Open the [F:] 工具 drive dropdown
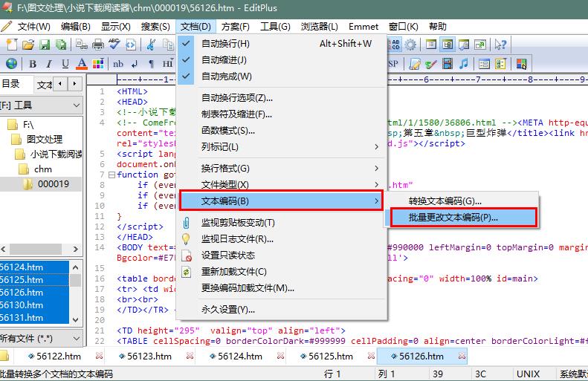 click(76, 105)
